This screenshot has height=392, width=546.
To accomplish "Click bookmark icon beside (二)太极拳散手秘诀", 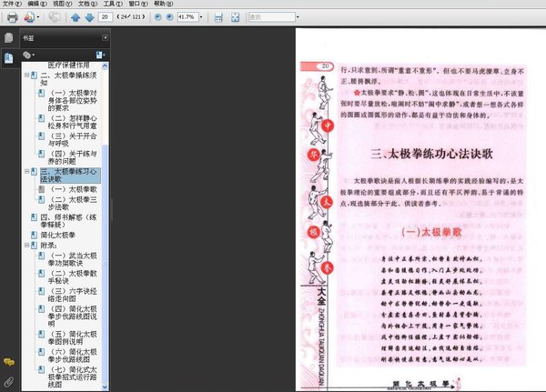I will (x=41, y=274).
